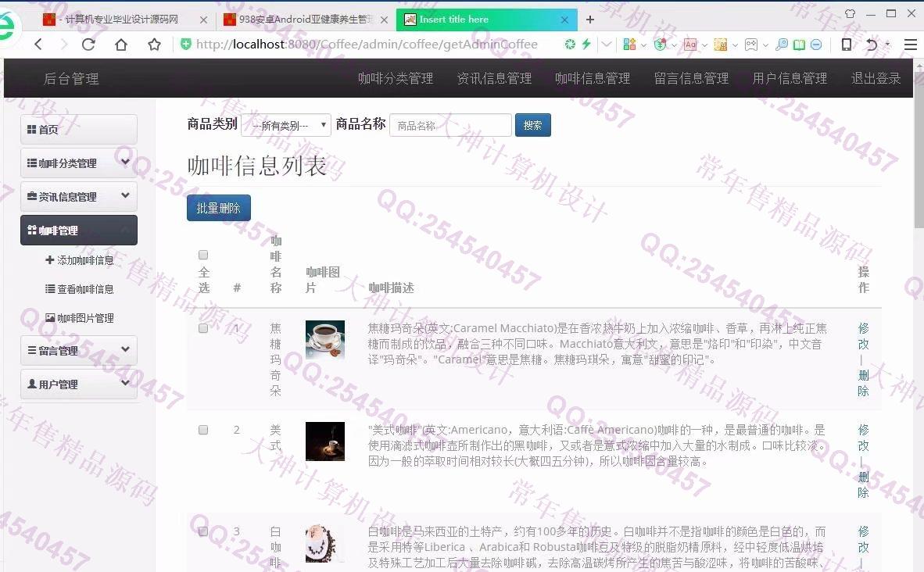The image size is (924, 572).
Task: Click the green open-book reading mode icon
Action: coord(799,45)
